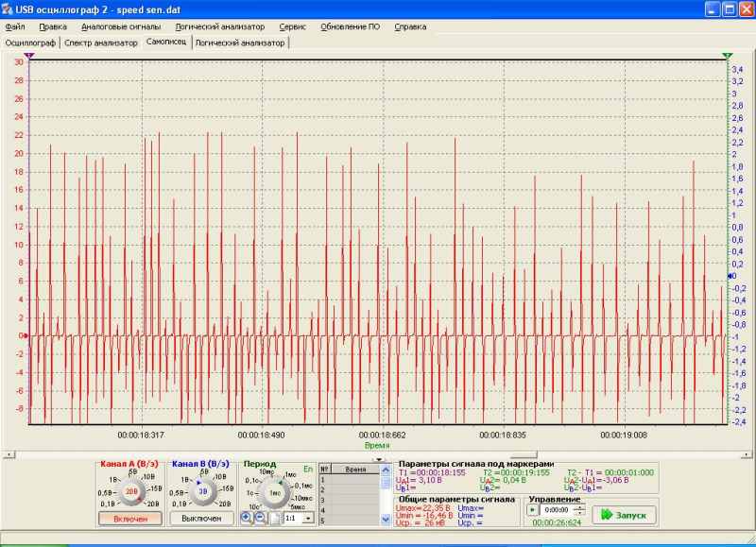Screen dimensions: 756x547
Task: Click the Канал B voltage knob
Action: pos(203,491)
